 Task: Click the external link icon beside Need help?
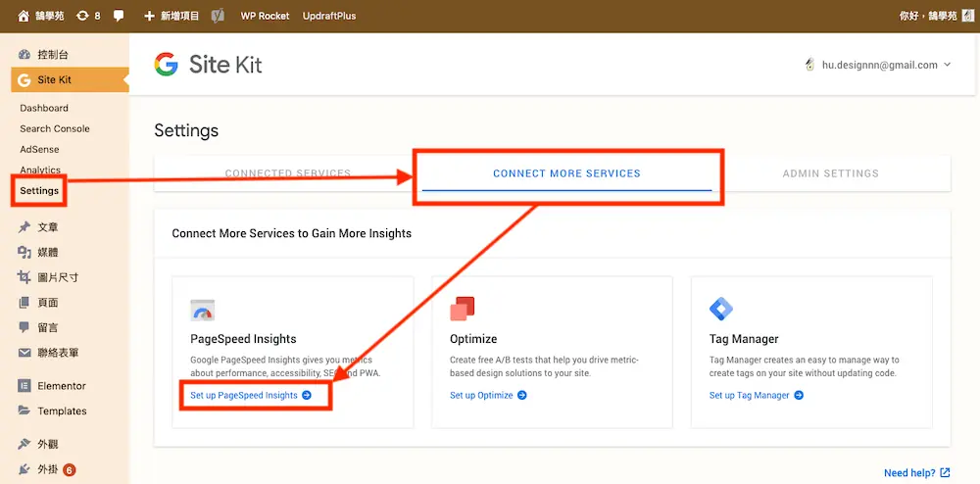click(x=945, y=473)
